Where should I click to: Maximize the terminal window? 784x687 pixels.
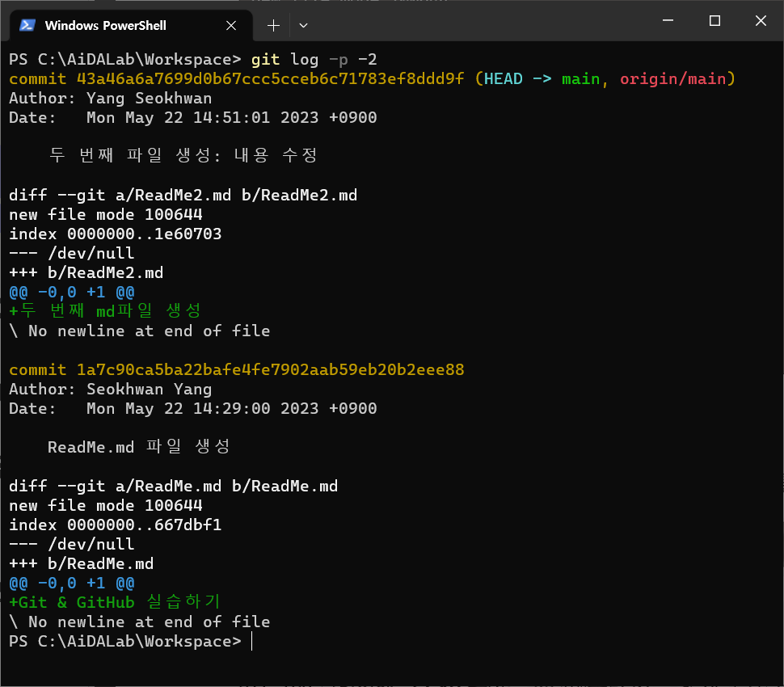coord(714,20)
